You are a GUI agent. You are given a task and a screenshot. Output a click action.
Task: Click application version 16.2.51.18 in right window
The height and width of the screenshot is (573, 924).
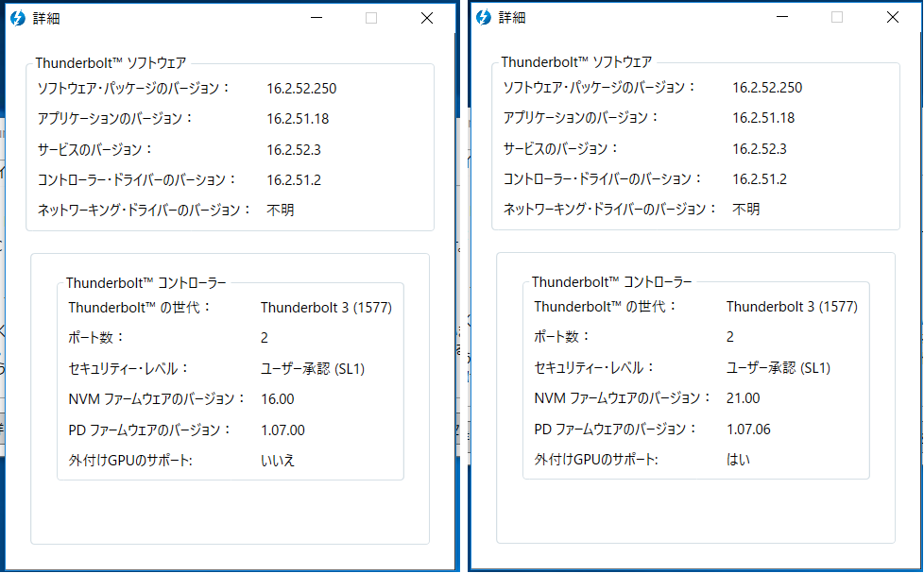click(x=763, y=118)
